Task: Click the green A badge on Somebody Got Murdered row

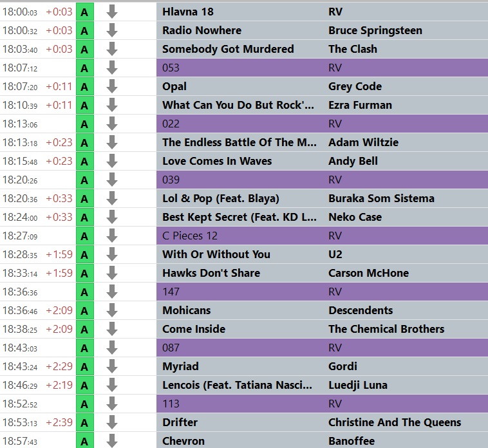Action: coord(85,50)
